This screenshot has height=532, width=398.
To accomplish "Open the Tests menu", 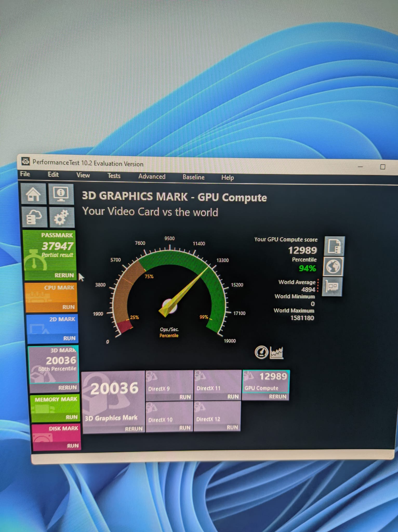I will [x=114, y=176].
